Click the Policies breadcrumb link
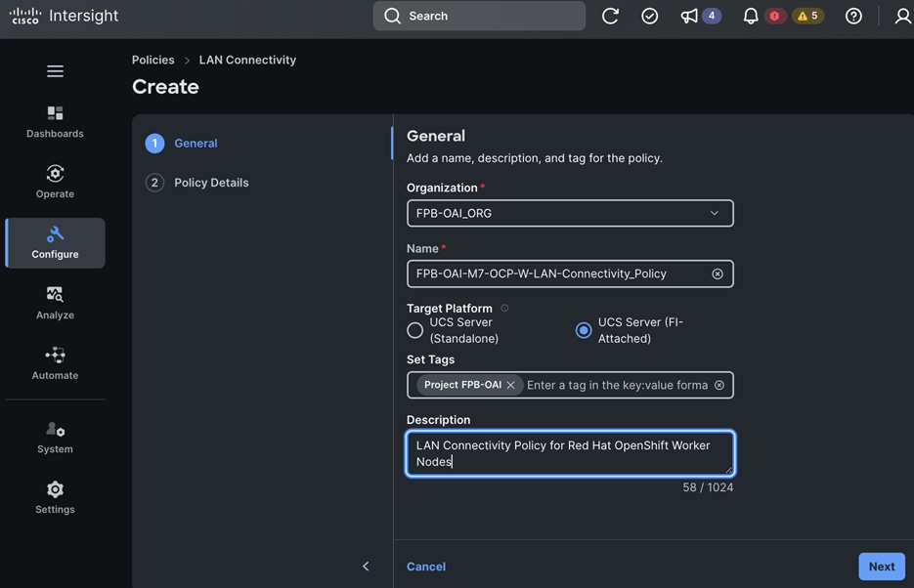 pos(152,60)
